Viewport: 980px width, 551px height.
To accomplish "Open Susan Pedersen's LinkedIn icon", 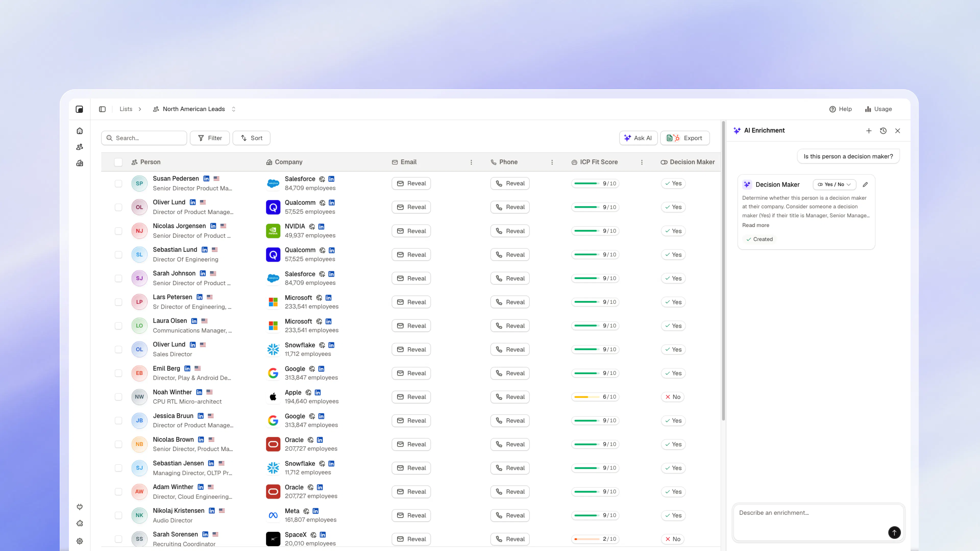I will 206,179.
